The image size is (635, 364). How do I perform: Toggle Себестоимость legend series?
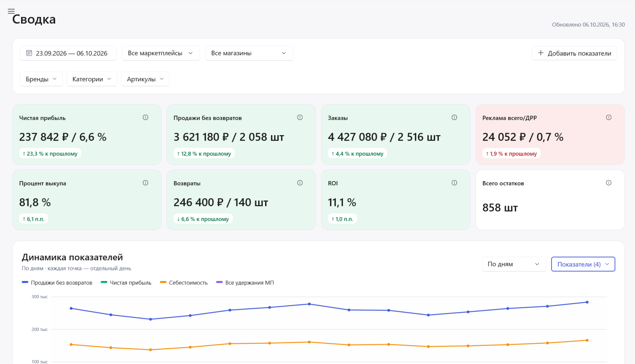[184, 282]
